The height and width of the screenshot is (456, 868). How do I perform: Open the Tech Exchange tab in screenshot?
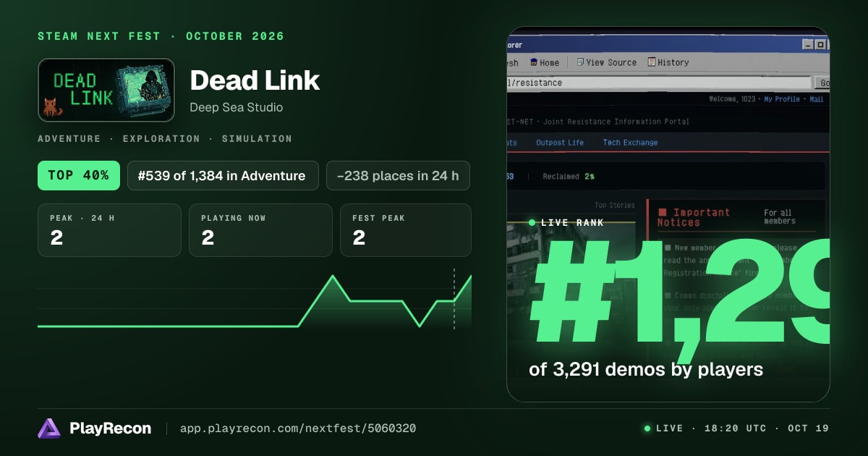(x=631, y=143)
